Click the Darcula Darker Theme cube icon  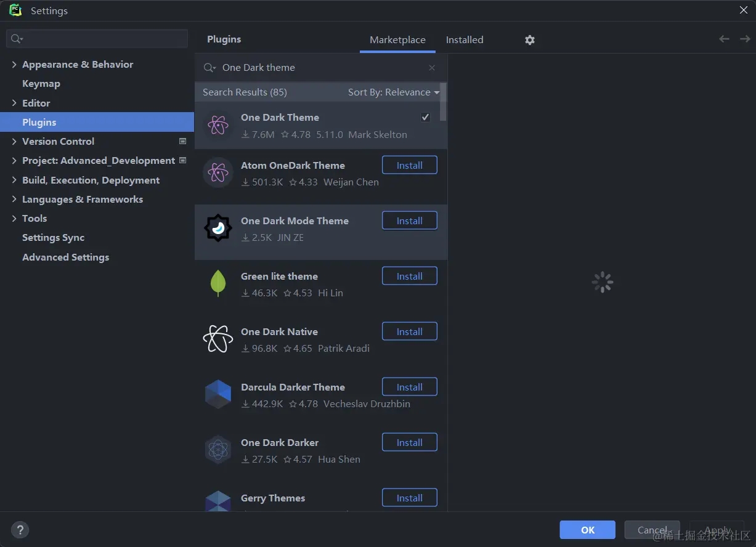pyautogui.click(x=217, y=394)
